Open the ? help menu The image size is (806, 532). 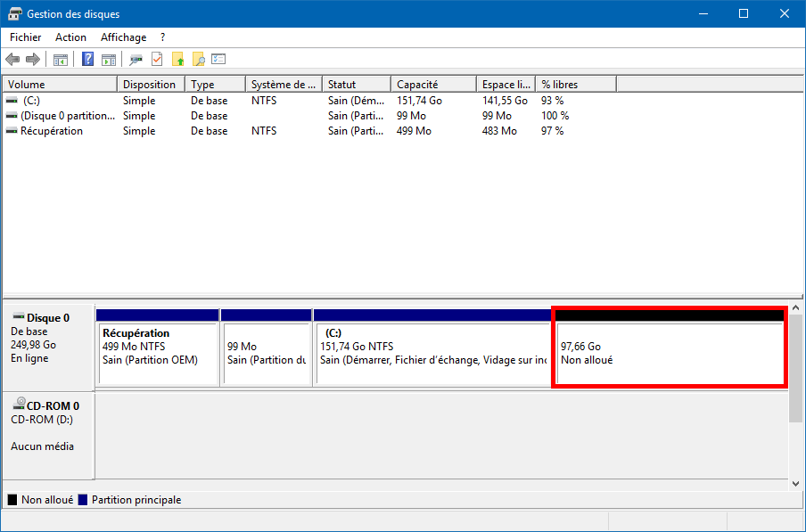click(x=162, y=37)
